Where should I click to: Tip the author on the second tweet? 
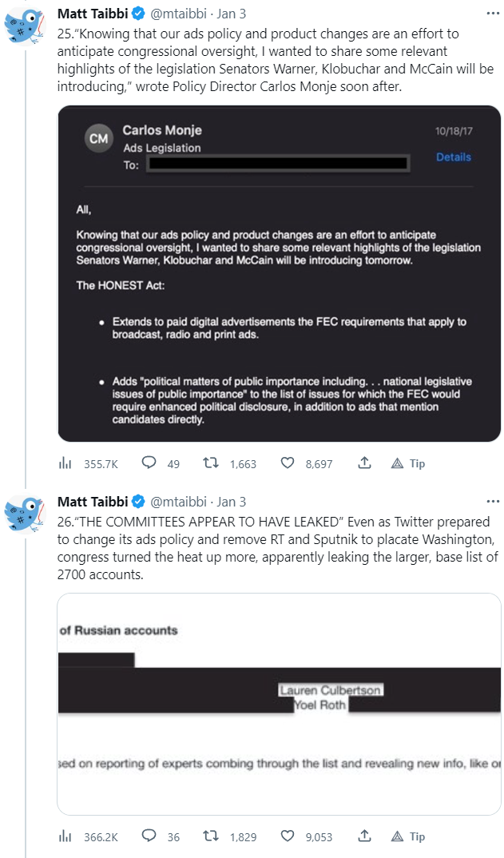click(x=408, y=836)
